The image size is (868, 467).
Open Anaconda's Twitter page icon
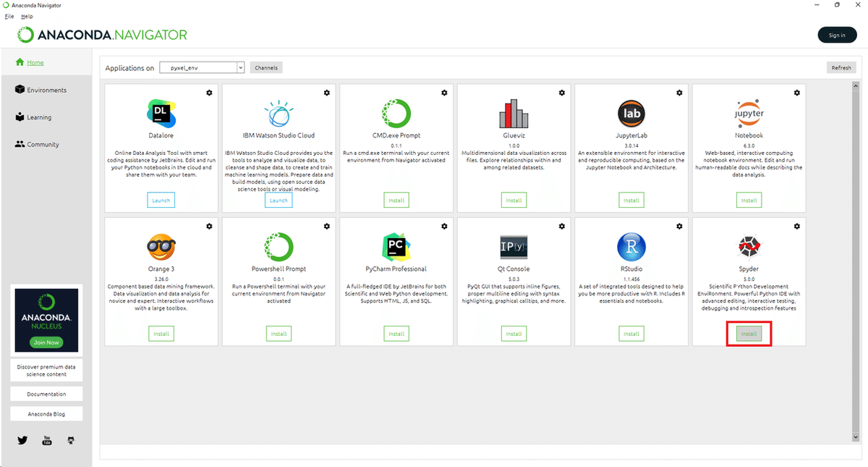pyautogui.click(x=22, y=439)
